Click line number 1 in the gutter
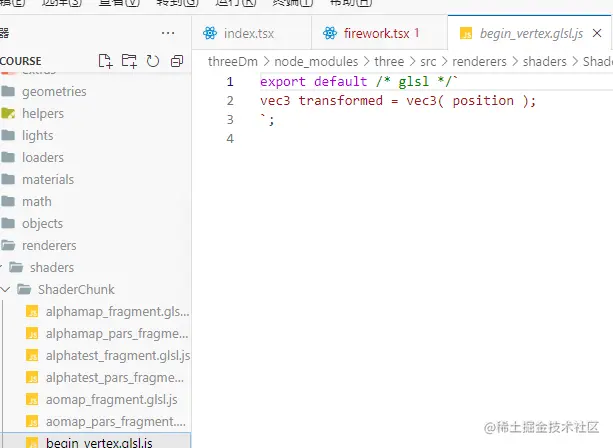Viewport: 613px width, 448px height. tap(230, 82)
